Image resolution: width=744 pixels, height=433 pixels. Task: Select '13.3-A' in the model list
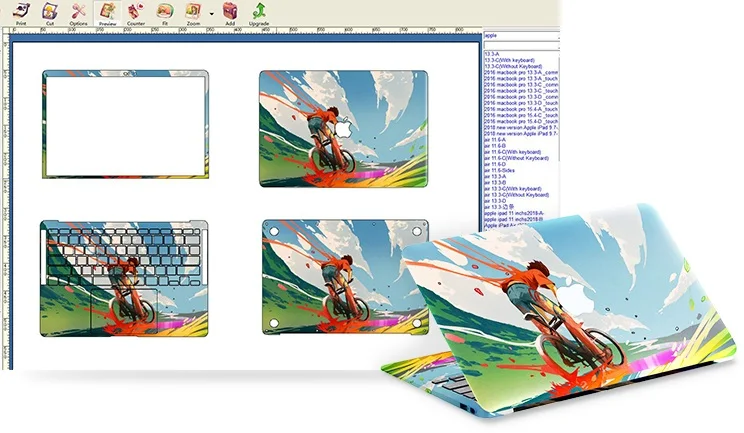492,54
